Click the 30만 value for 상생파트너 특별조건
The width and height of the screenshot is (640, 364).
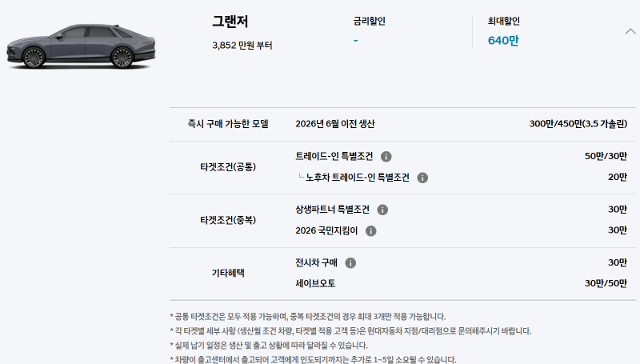[x=618, y=210]
